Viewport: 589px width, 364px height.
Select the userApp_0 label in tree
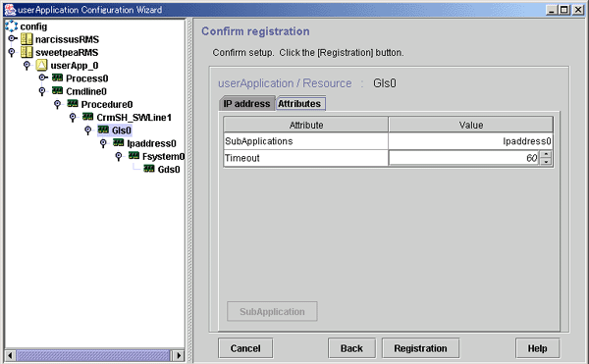click(x=75, y=66)
